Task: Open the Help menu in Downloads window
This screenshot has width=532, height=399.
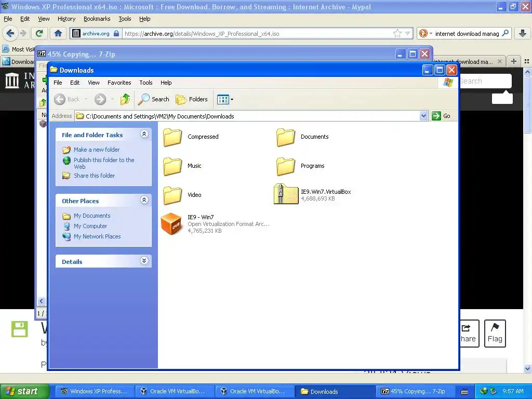Action: pos(166,83)
